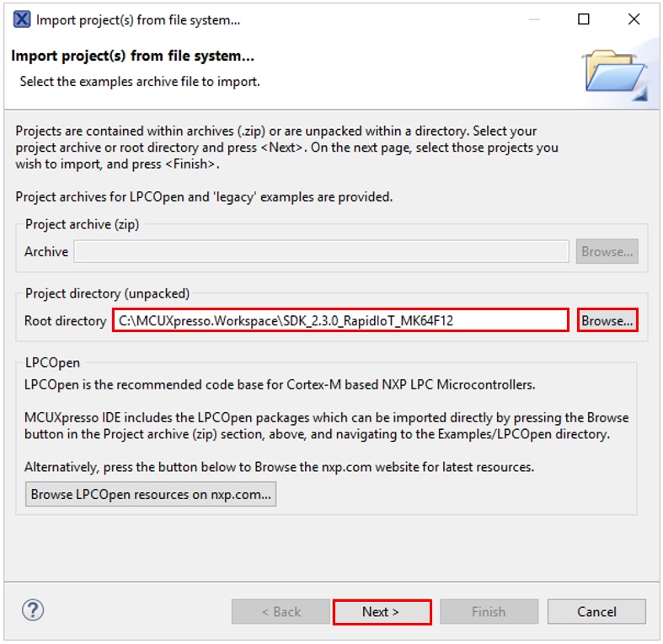Click the 'Root directory' label
Image resolution: width=663 pixels, height=644 pixels.
pyautogui.click(x=66, y=320)
